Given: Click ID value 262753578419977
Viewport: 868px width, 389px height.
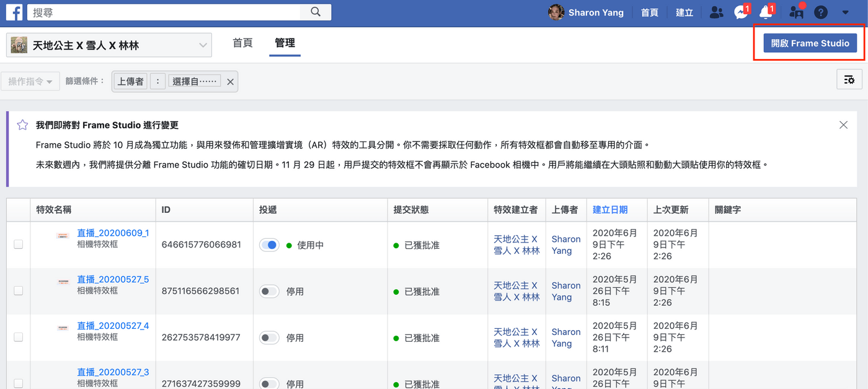Looking at the screenshot, I should coord(201,338).
